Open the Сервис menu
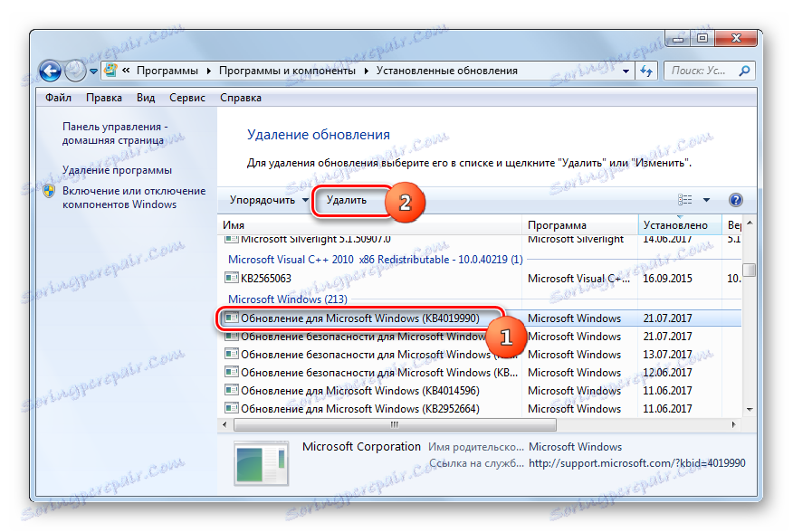 [x=187, y=98]
